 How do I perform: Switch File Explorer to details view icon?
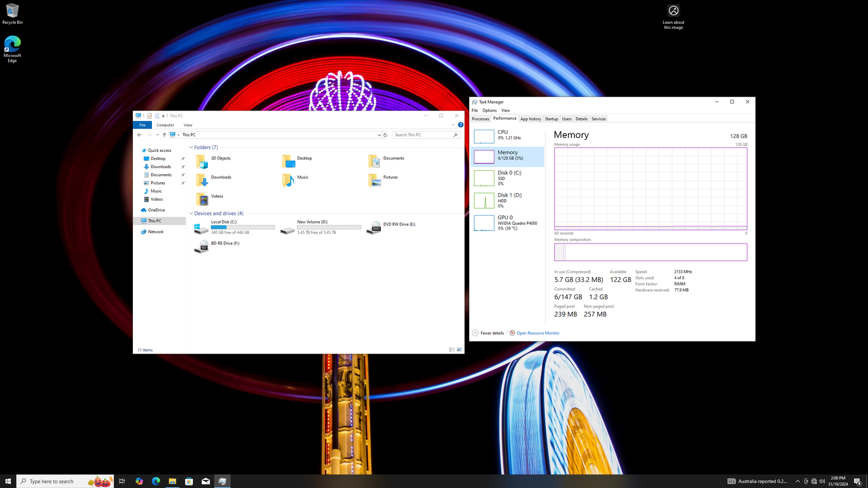tap(452, 350)
